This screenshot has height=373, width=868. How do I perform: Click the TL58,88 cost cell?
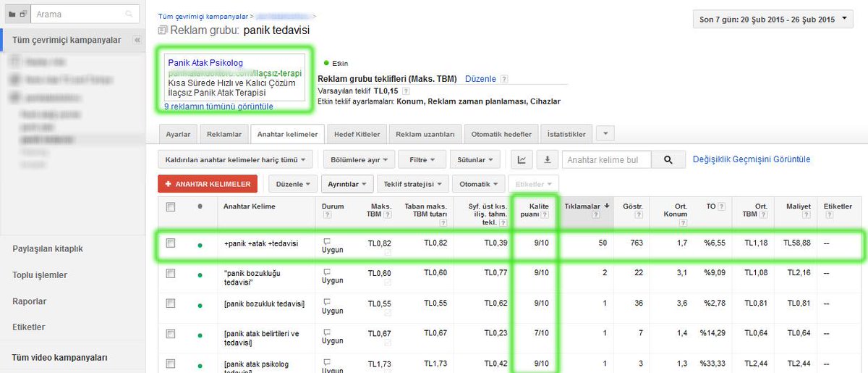click(796, 243)
